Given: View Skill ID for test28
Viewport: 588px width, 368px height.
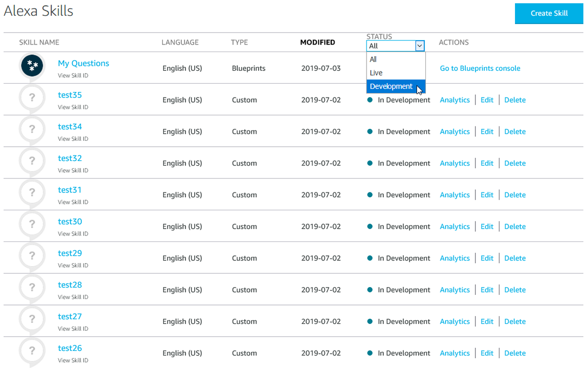Looking at the screenshot, I should point(73,297).
